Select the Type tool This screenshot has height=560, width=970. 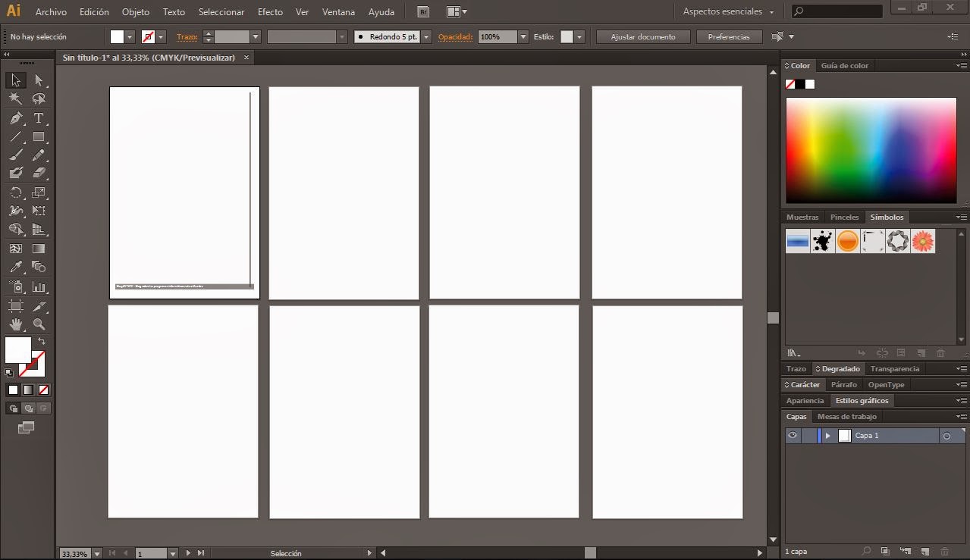(x=37, y=118)
